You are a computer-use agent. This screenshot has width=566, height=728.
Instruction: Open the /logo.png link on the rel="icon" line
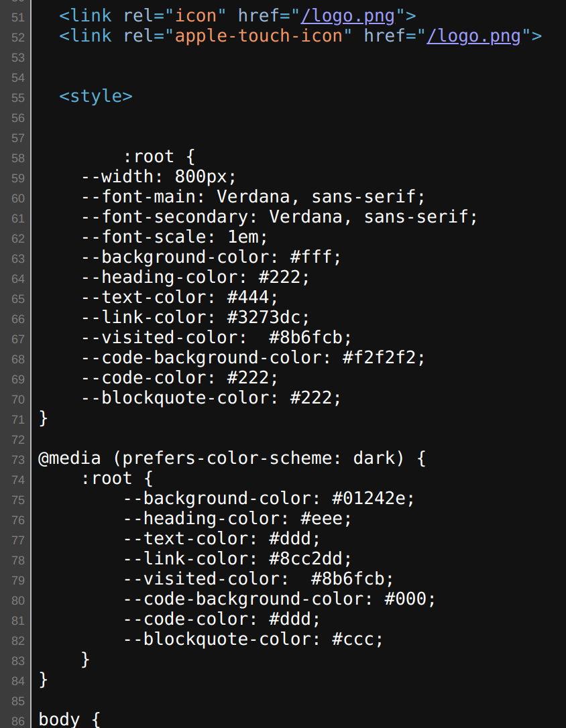click(348, 15)
